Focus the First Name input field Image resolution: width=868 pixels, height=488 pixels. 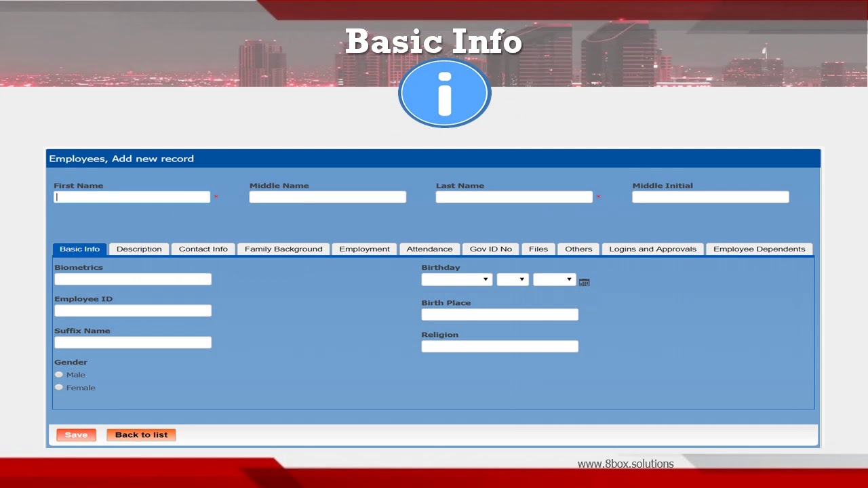(132, 197)
